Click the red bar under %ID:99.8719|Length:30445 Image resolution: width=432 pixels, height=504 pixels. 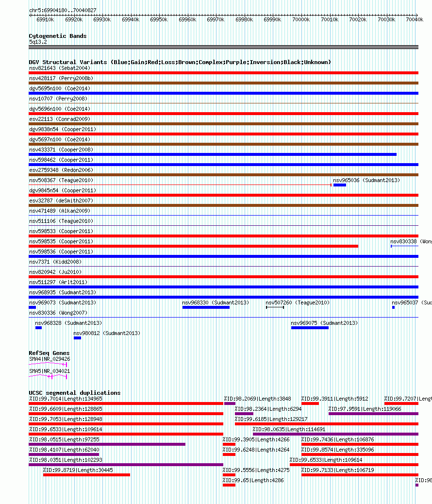[86, 475]
